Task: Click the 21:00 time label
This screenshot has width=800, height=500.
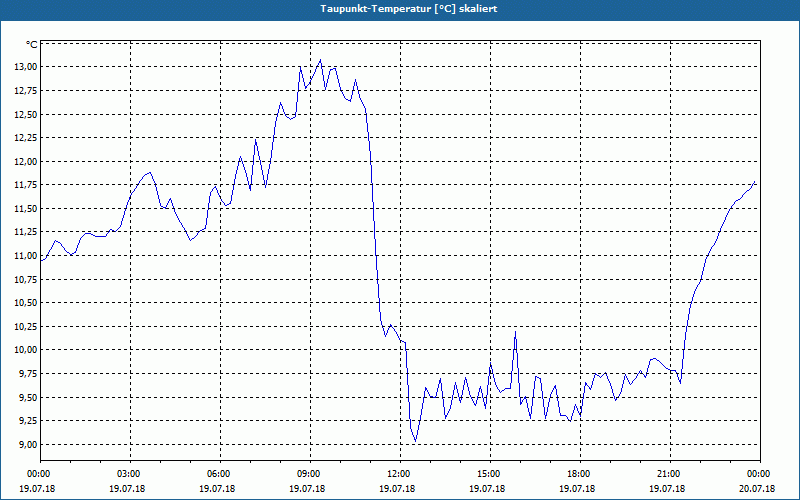Action: (x=670, y=474)
